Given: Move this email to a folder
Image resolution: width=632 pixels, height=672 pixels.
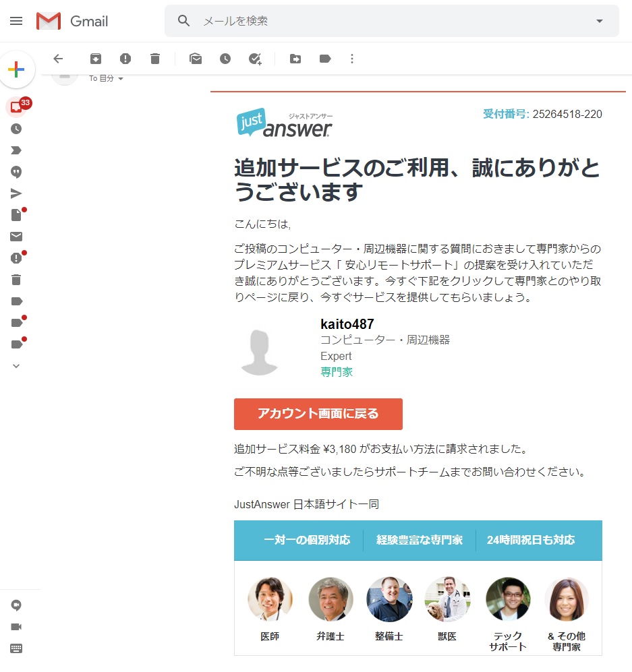Looking at the screenshot, I should coord(295,59).
